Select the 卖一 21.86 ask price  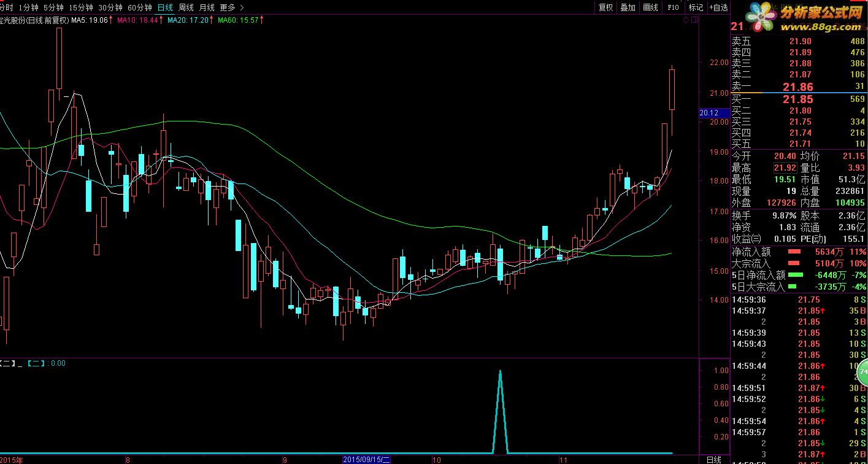click(798, 87)
